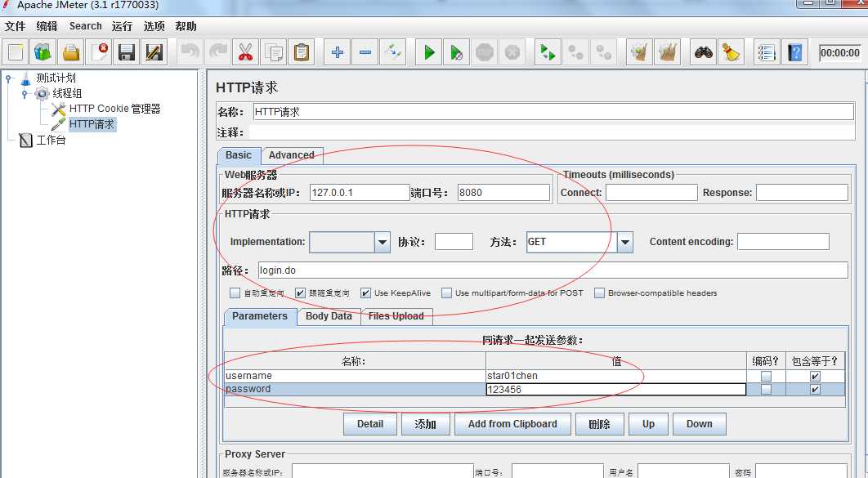
Task: Open the 帮助 menu
Action: [x=186, y=26]
